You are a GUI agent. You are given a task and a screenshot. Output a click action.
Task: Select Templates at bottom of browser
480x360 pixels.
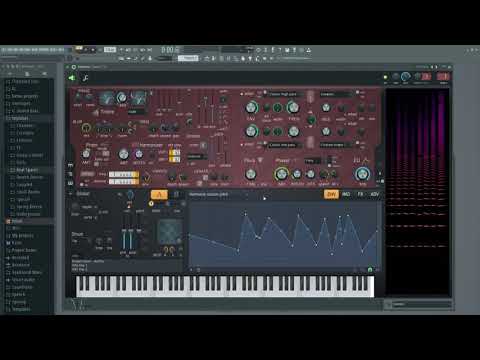pos(21,309)
